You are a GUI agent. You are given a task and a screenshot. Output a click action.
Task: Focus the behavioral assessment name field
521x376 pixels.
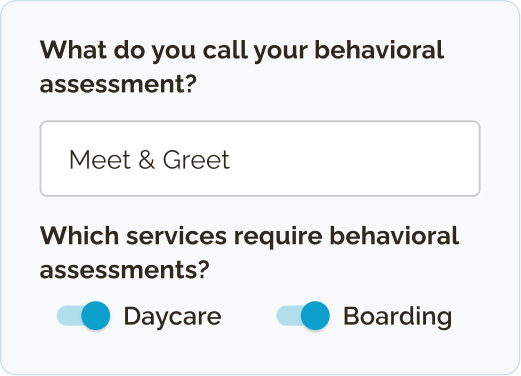click(260, 158)
